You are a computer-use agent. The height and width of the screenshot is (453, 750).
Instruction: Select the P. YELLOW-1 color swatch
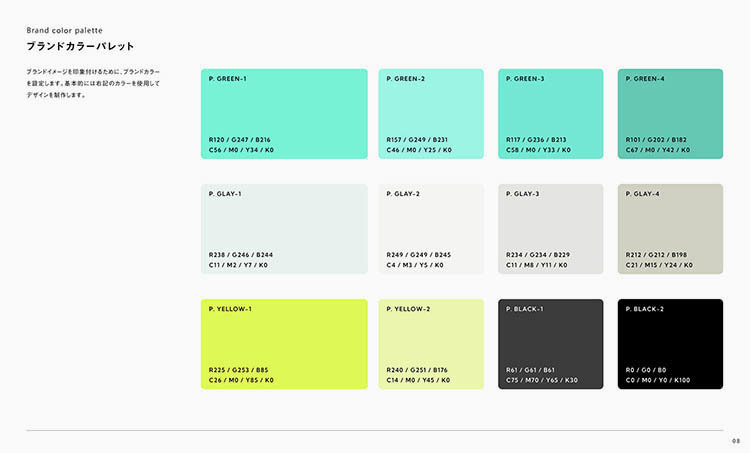tap(284, 343)
